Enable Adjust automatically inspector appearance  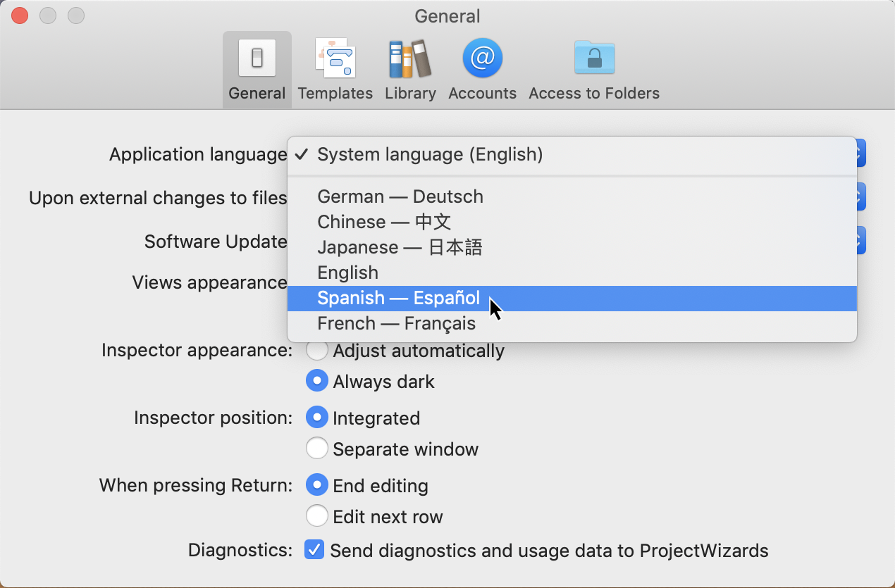317,350
